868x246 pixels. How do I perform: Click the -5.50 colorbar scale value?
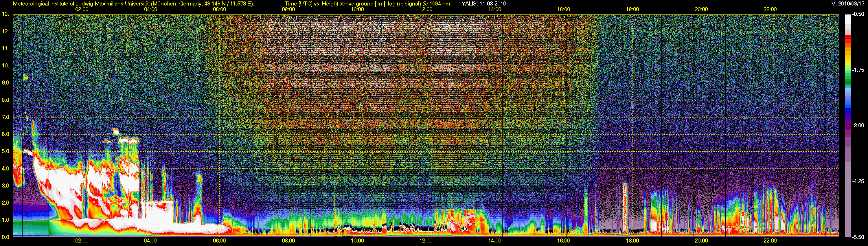click(x=858, y=237)
